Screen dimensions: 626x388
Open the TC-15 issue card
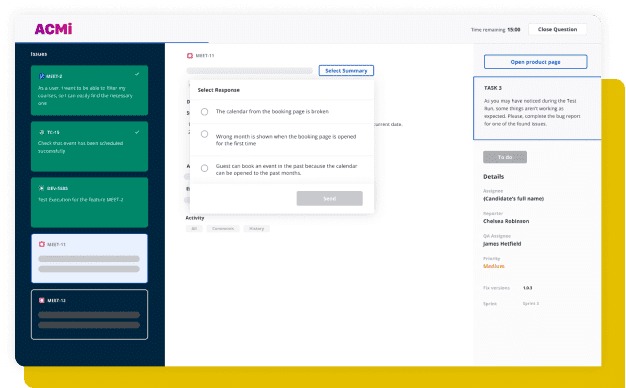(89, 146)
